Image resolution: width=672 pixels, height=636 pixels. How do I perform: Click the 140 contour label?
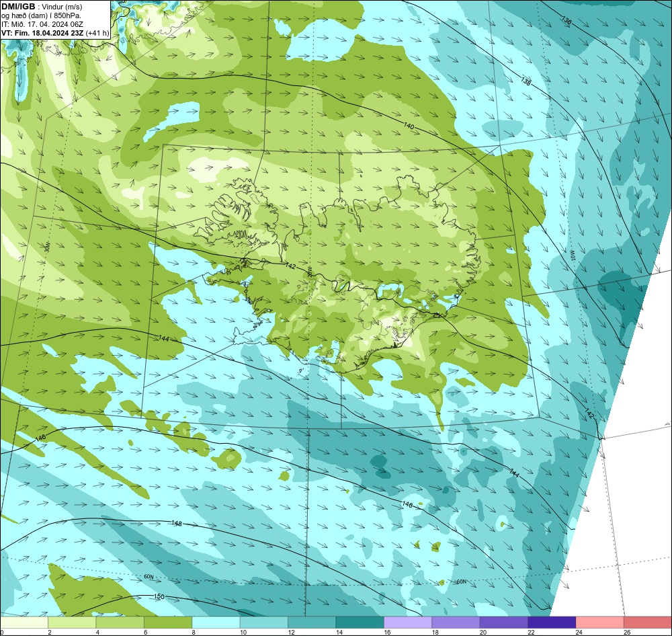tap(409, 126)
